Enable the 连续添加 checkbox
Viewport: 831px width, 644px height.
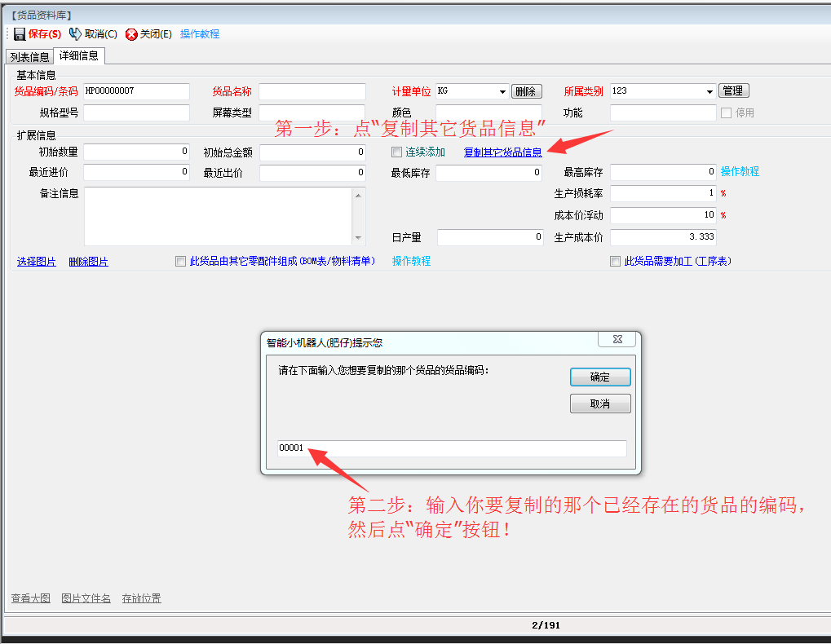[x=397, y=152]
